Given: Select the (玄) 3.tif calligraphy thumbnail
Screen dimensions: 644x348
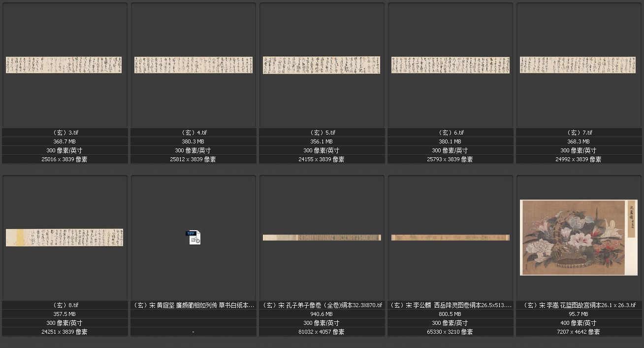Looking at the screenshot, I should pos(64,65).
